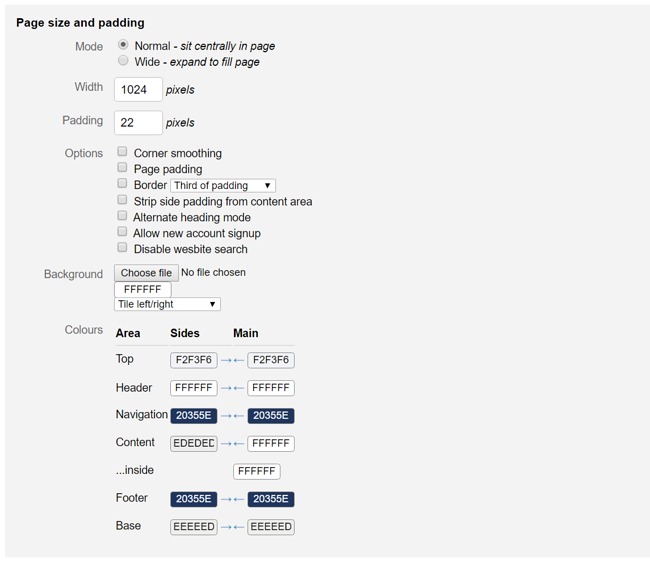Click the Header row copy-right arrow icon
Viewport: 650px width, 567px height.
click(226, 388)
